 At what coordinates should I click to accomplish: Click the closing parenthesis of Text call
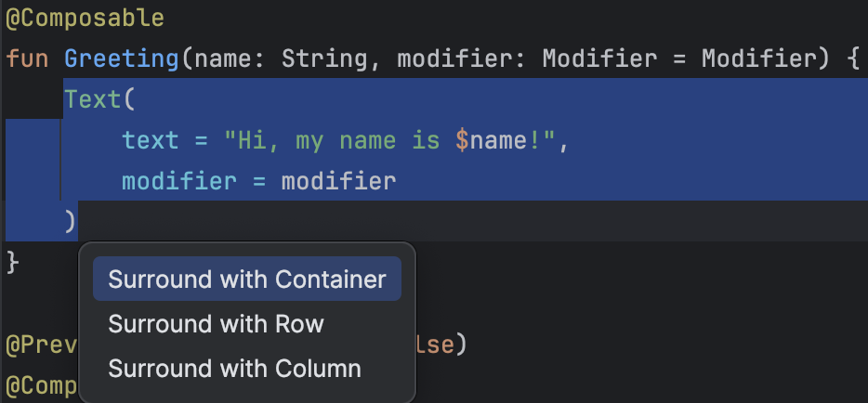click(x=70, y=221)
